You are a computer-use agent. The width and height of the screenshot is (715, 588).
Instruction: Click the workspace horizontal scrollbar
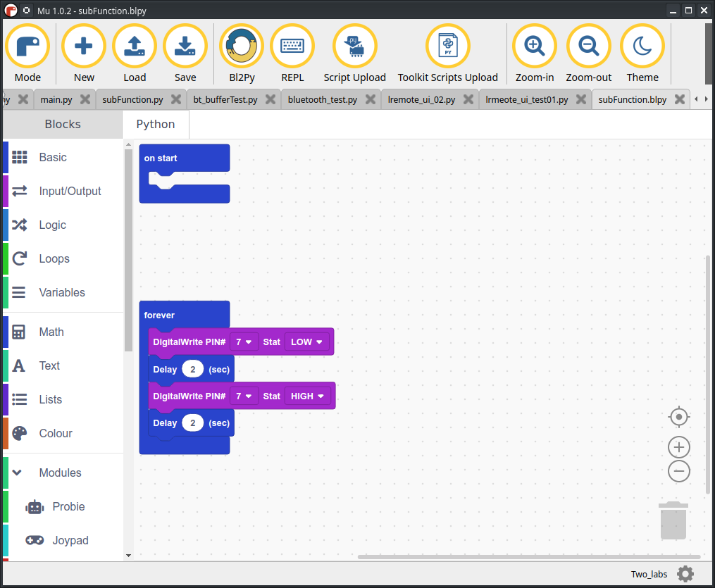(x=529, y=557)
